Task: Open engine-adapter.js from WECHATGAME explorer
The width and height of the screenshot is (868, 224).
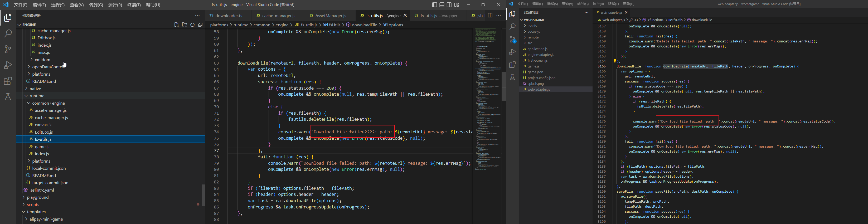Action: pyautogui.click(x=540, y=55)
